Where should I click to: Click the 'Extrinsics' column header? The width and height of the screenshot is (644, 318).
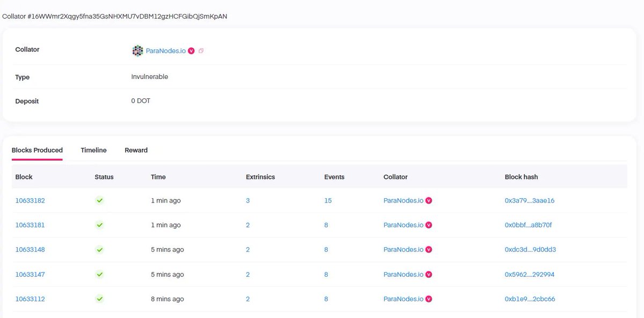pyautogui.click(x=260, y=177)
